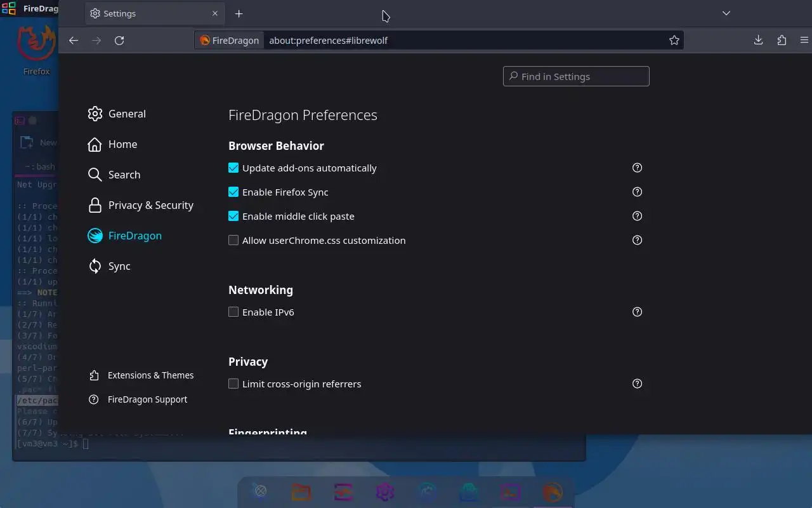Open the Sync settings category
Image resolution: width=812 pixels, height=508 pixels.
[110, 266]
